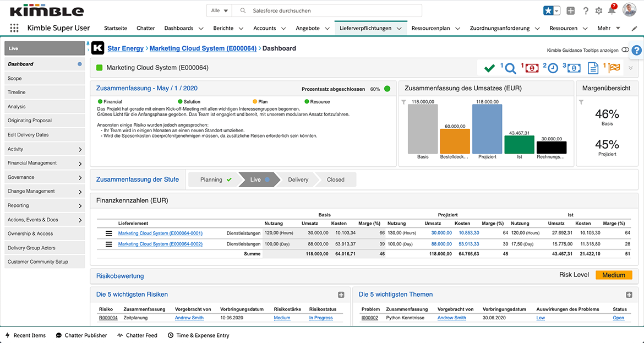Image resolution: width=644 pixels, height=343 pixels.
Task: Open the Timeline sidebar item
Action: pos(45,92)
